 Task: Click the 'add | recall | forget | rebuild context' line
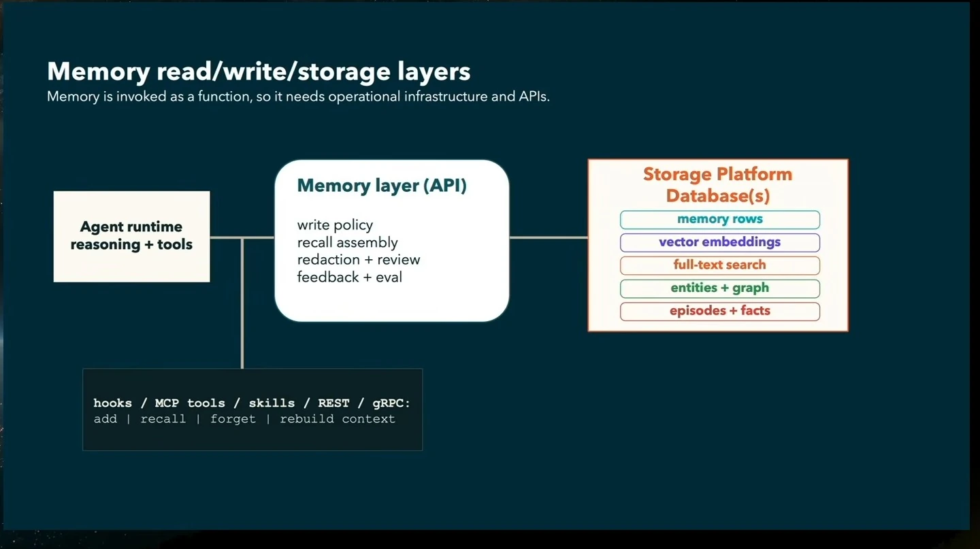244,419
